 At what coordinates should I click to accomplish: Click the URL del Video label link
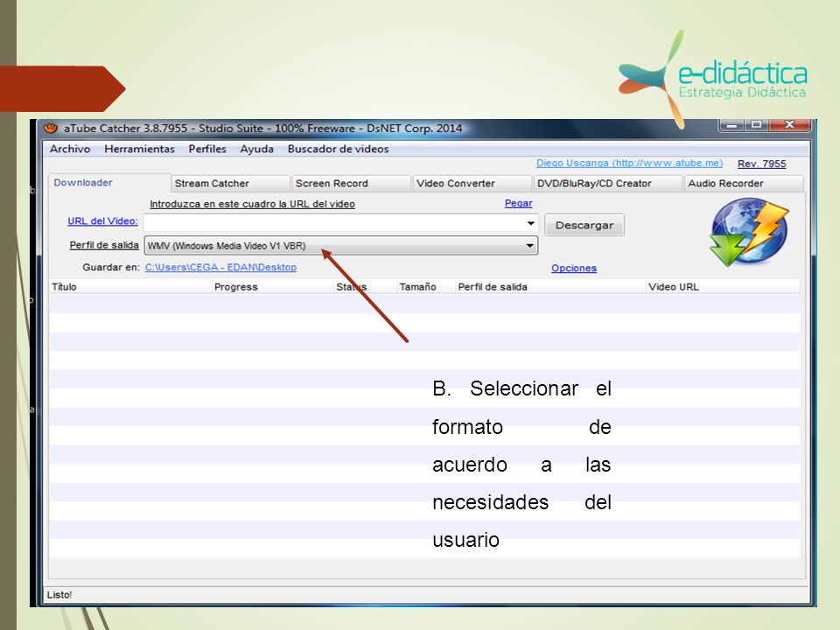pyautogui.click(x=102, y=220)
